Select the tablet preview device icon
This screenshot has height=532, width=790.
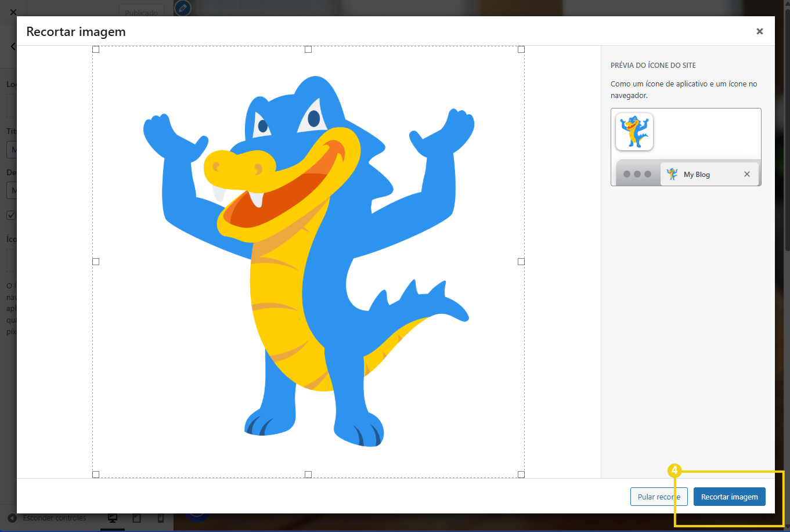pyautogui.click(x=137, y=518)
